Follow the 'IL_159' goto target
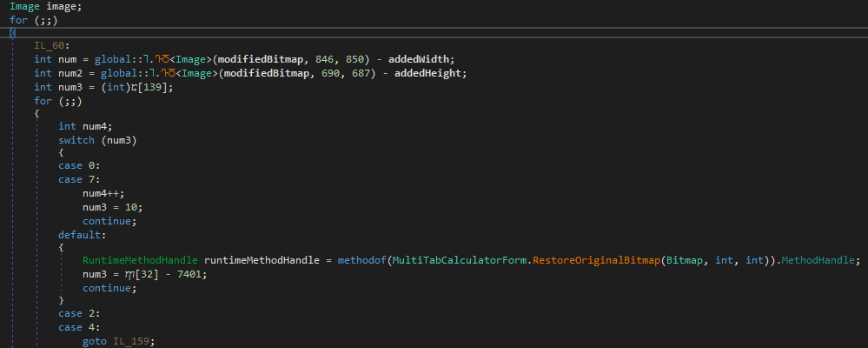Image resolution: width=868 pixels, height=348 pixels. [x=131, y=341]
